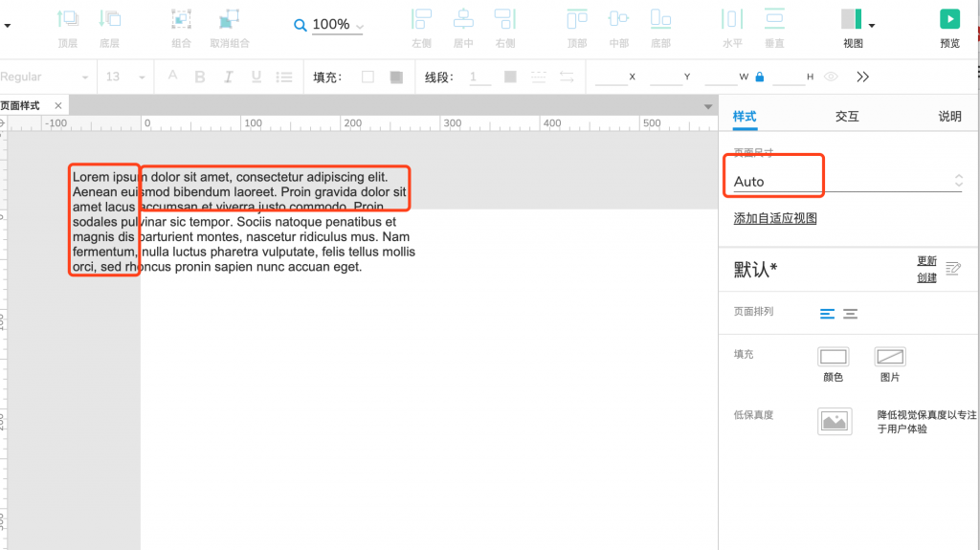The width and height of the screenshot is (980, 550).
Task: Click the Preview (预览) play button
Action: [949, 19]
